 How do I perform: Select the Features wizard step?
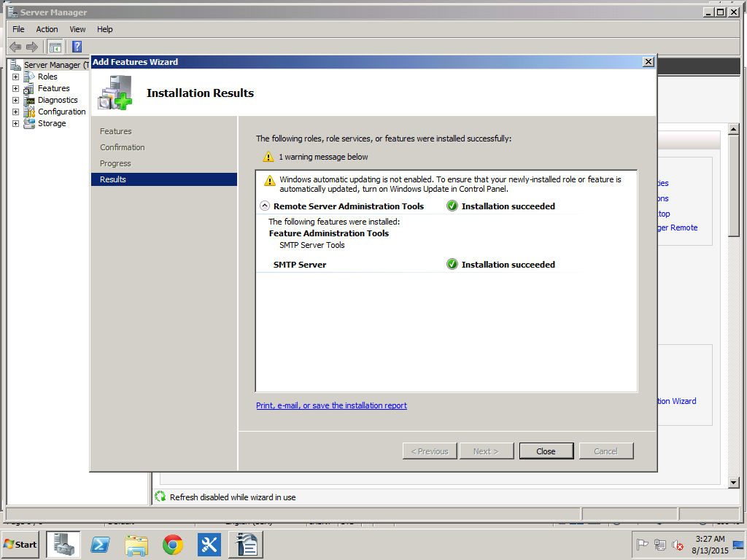click(116, 131)
